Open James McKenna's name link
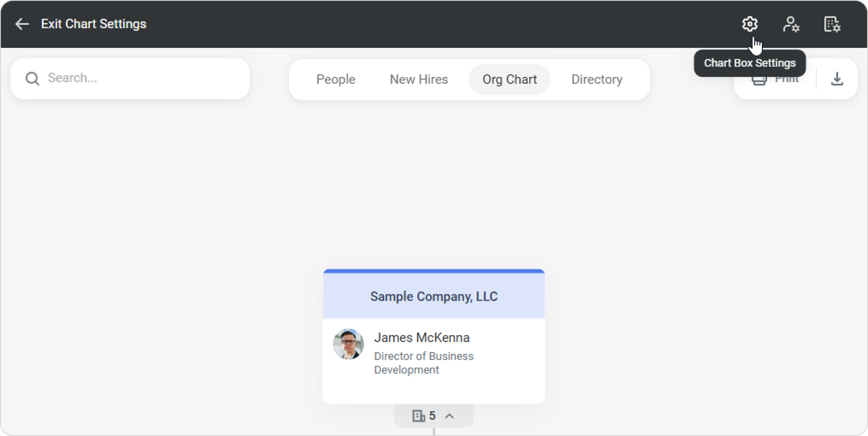Viewport: 868px width, 436px height. click(x=422, y=338)
